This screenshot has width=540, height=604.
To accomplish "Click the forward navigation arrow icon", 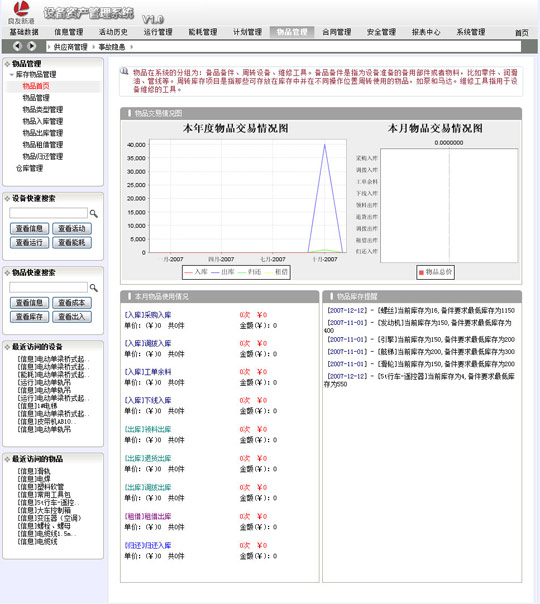I will 32,46.
